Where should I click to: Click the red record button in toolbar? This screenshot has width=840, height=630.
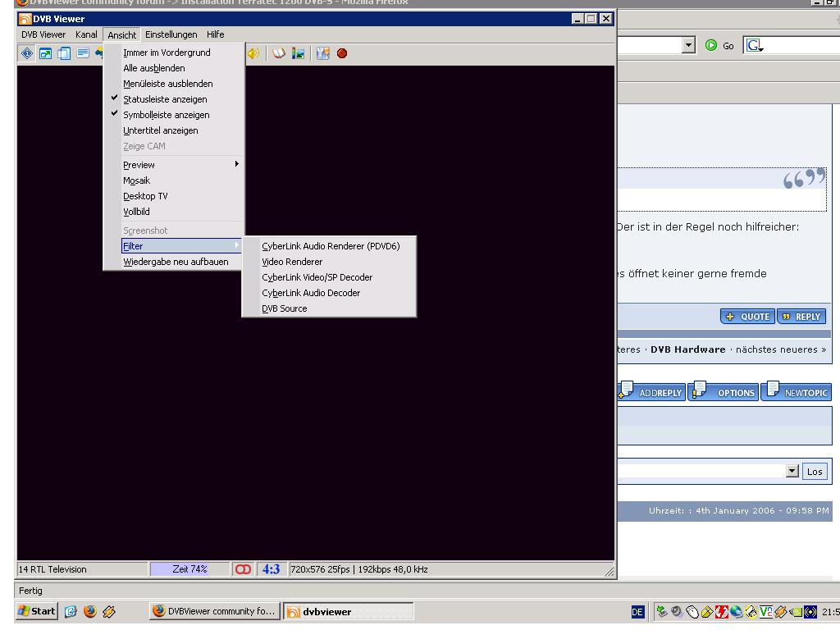click(342, 54)
